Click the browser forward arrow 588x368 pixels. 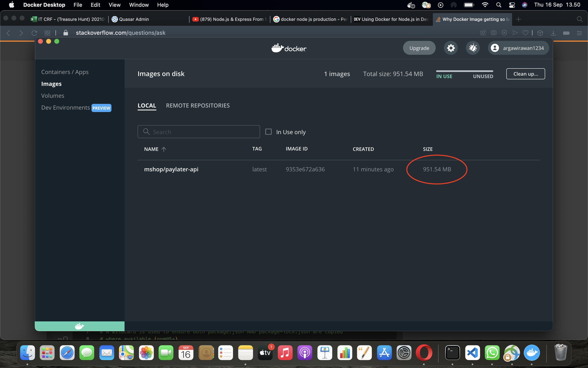point(21,33)
